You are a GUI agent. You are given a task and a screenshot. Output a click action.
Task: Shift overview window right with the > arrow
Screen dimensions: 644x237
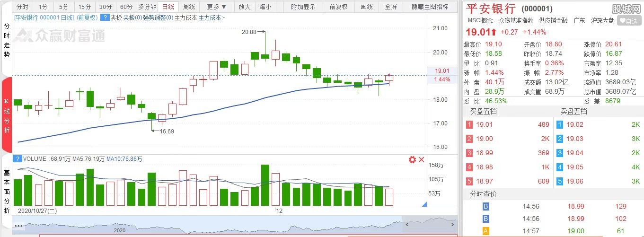(x=452, y=225)
